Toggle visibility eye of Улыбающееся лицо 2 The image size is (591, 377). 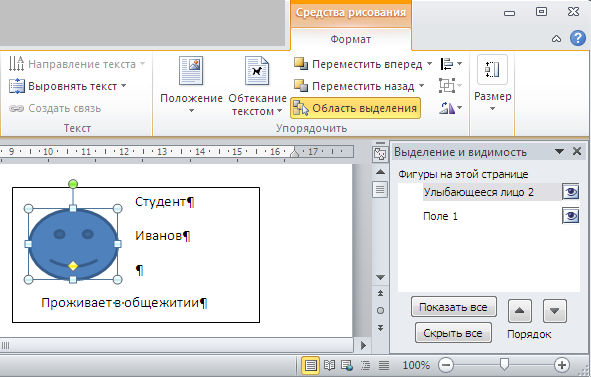pos(571,192)
